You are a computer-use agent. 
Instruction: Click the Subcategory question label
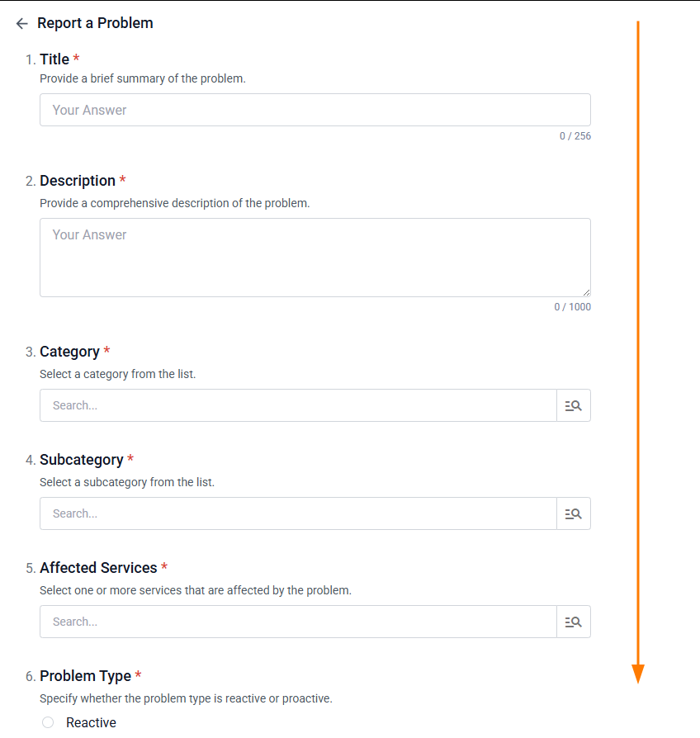tap(81, 460)
